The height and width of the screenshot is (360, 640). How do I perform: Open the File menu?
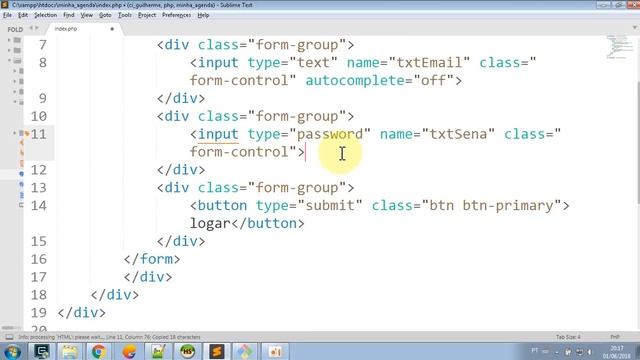click(7, 15)
